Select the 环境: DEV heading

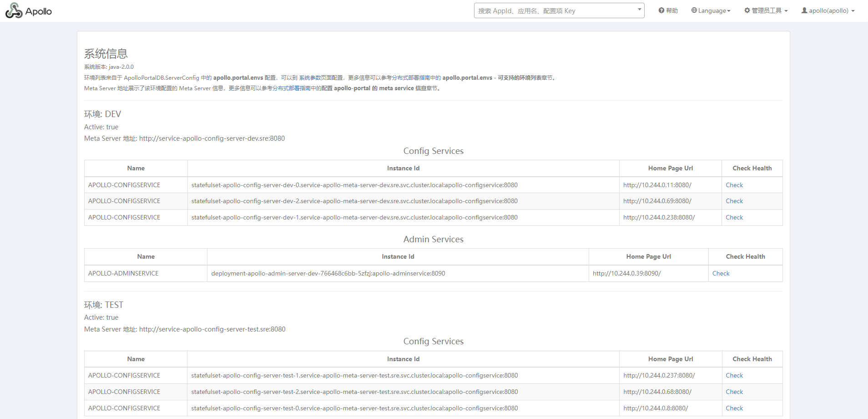pyautogui.click(x=102, y=114)
